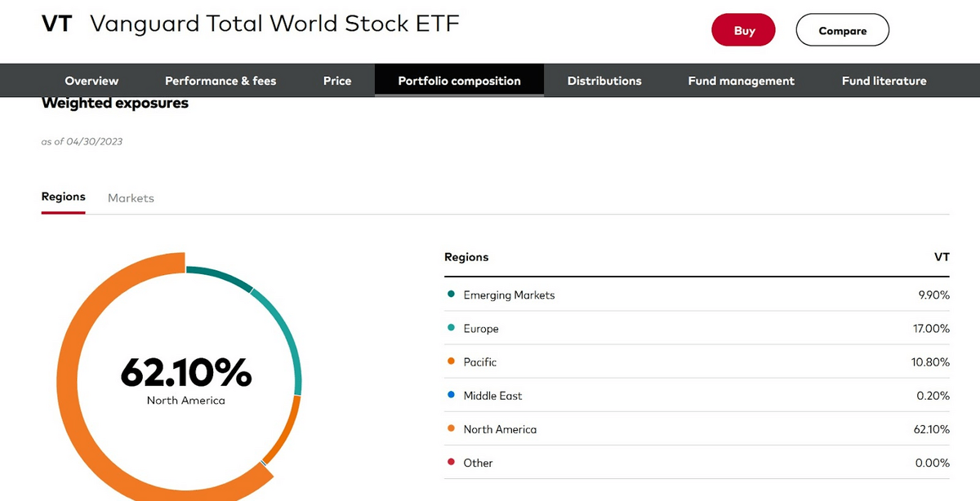Click the "Regions" table column header
Viewport: 980px width, 501px height.
coord(466,257)
